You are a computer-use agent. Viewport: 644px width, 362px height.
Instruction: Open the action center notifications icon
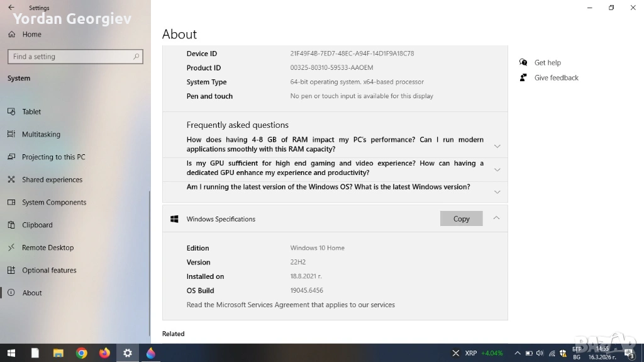tap(628, 353)
